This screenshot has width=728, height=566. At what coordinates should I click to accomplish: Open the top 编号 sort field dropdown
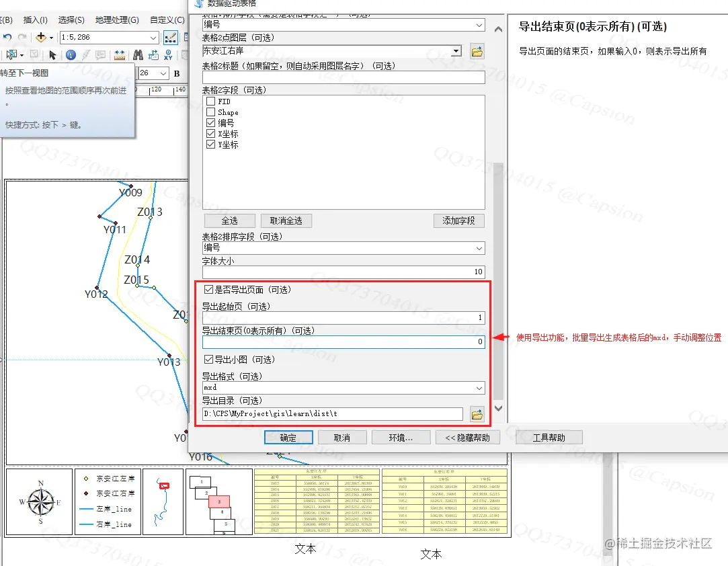click(479, 25)
